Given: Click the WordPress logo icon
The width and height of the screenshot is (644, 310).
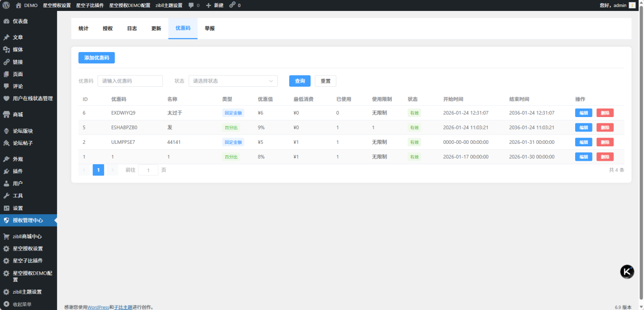Looking at the screenshot, I should [6, 5].
